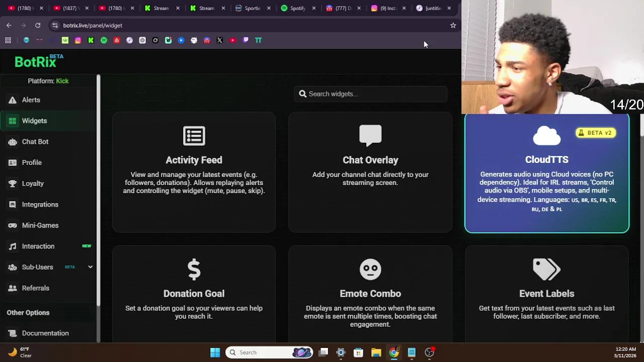Expand the Sub-Users dropdown arrow
This screenshot has height=362, width=644.
[x=90, y=267]
